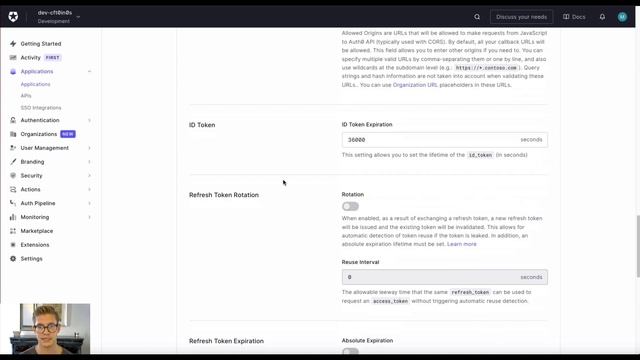Click the FIRST badge beside Activity

click(x=52, y=58)
